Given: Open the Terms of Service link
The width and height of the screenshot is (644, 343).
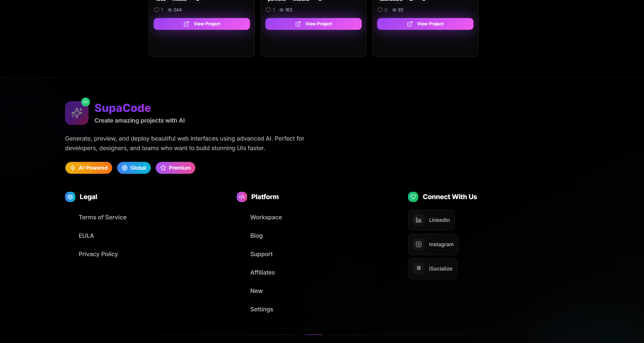Looking at the screenshot, I should 103,218.
